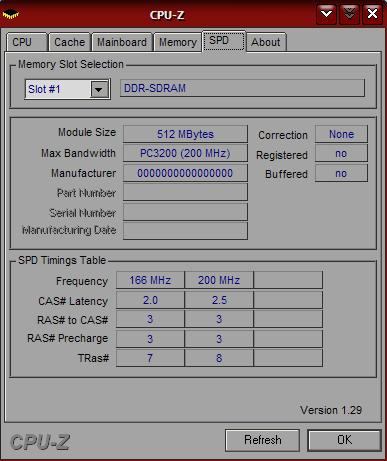Switch to the CPU tab
The image size is (387, 461).
point(27,42)
